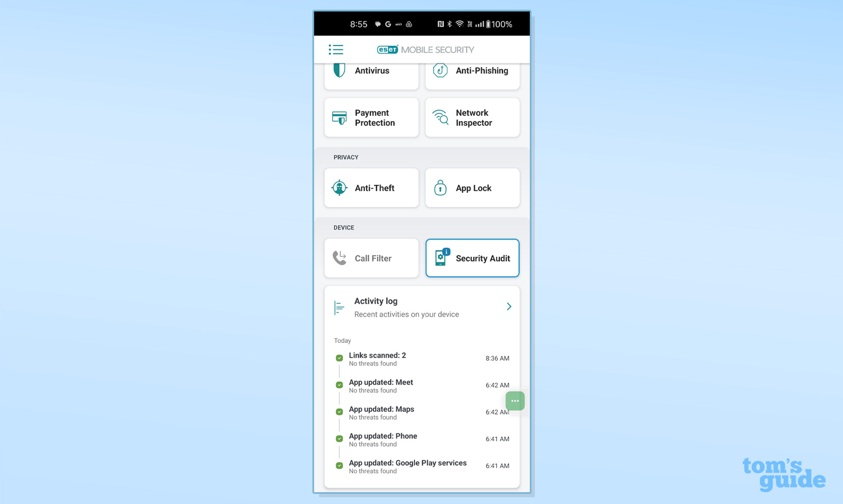Image resolution: width=843 pixels, height=504 pixels.
Task: Toggle green checkmark on Google Play entry
Action: [338, 465]
